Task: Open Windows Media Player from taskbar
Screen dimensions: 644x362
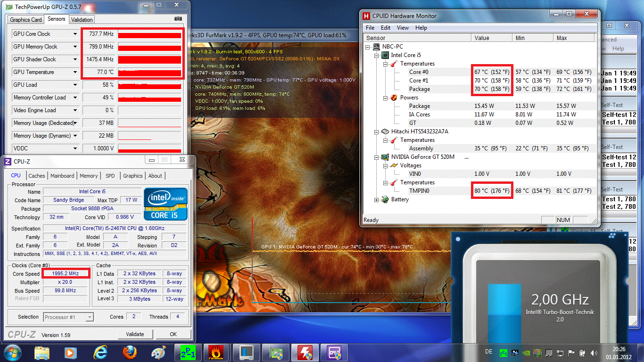Action: click(x=70, y=353)
